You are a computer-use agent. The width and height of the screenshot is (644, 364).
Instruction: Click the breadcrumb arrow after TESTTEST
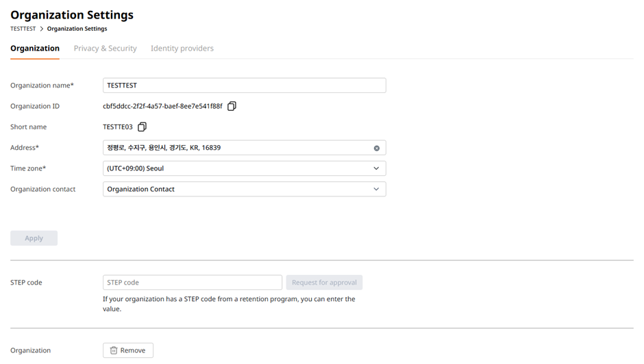(42, 29)
